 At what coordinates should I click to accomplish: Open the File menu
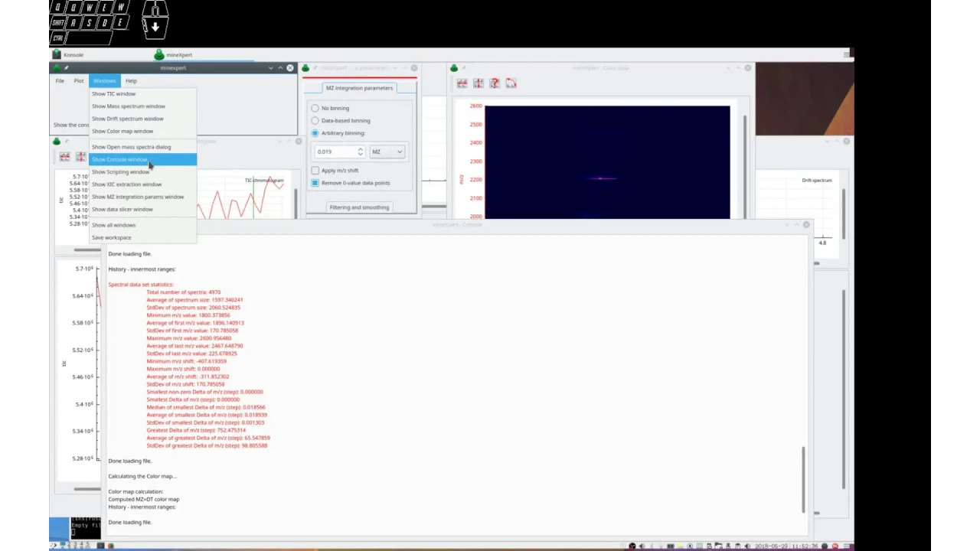click(60, 81)
